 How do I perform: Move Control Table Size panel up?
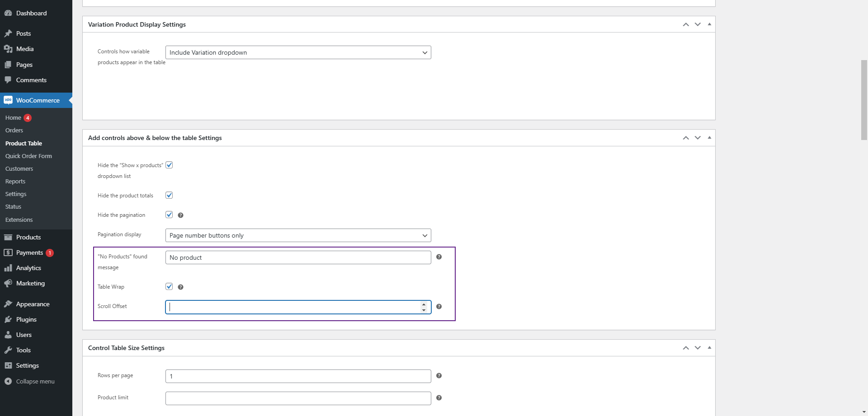click(686, 348)
